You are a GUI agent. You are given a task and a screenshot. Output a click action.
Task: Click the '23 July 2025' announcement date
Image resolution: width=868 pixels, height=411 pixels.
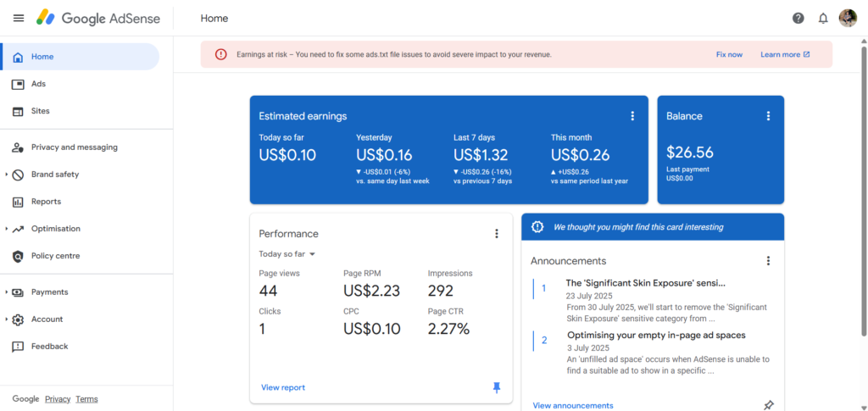[x=587, y=296]
